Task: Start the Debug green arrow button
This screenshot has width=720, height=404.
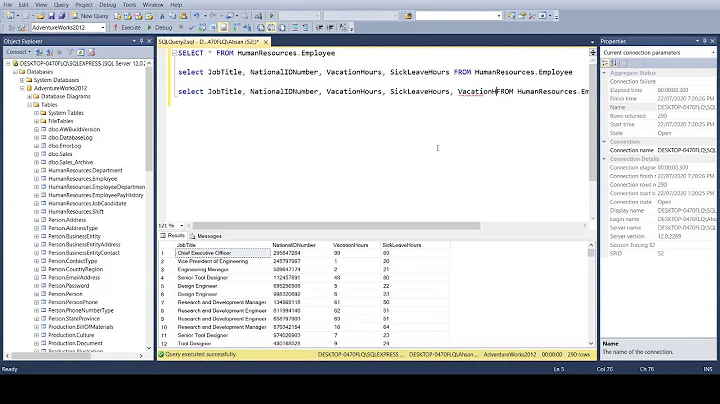Action: [149, 28]
